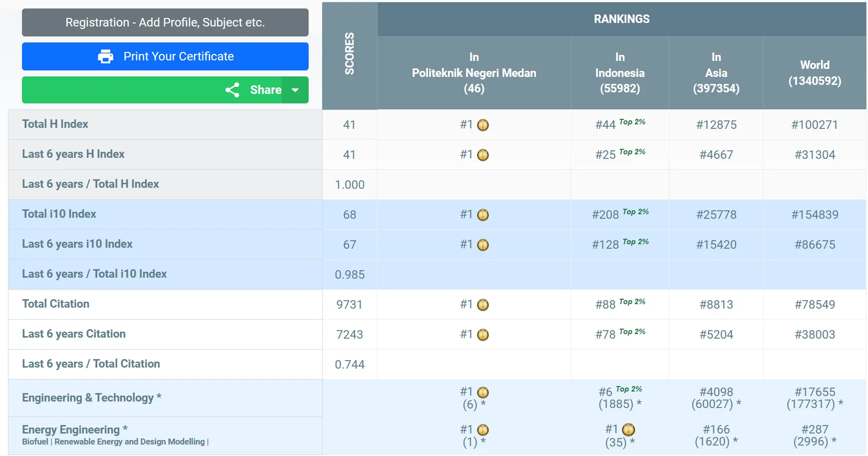Click the medal icon in Total i10 Index row

(483, 215)
